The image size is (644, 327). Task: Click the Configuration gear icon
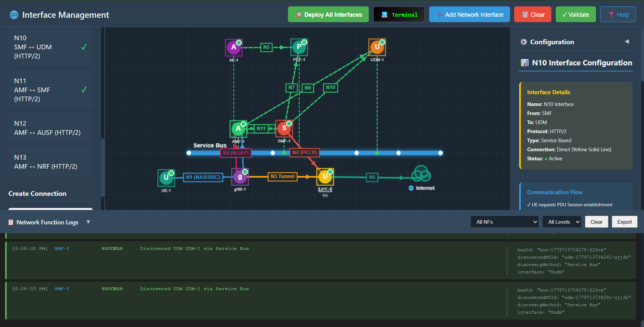(x=524, y=42)
